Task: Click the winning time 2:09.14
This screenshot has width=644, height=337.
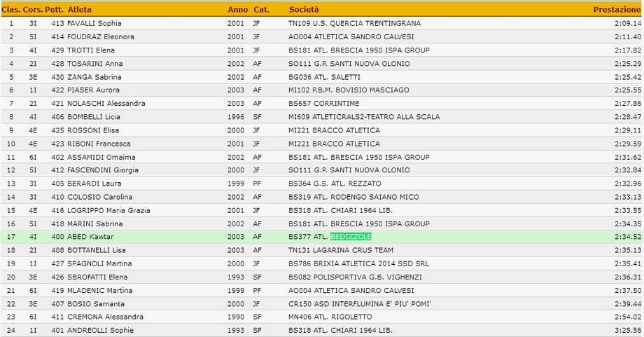Action: pyautogui.click(x=628, y=23)
